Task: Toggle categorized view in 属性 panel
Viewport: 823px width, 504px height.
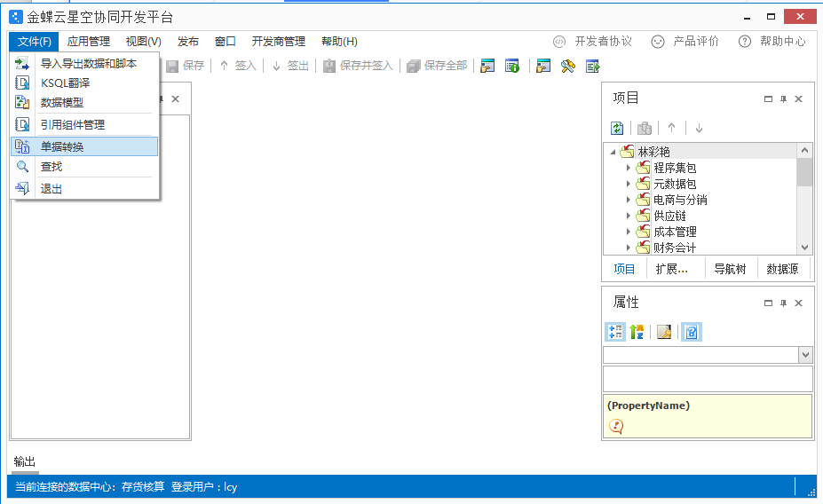Action: point(615,332)
